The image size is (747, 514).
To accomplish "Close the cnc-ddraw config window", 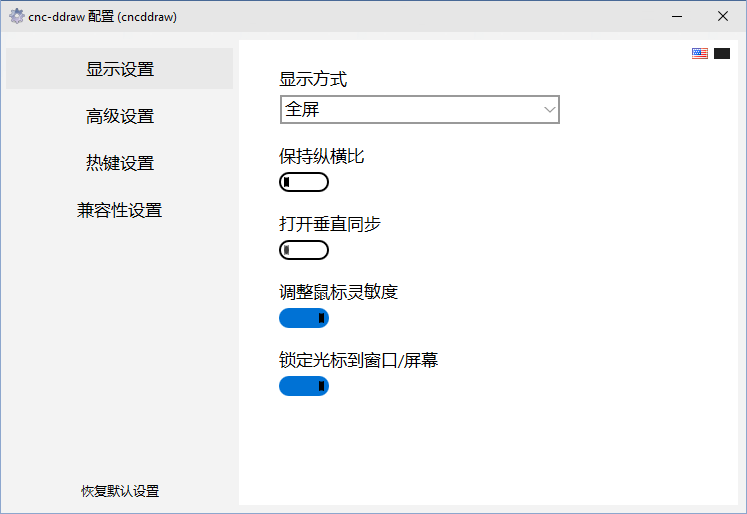I will point(723,16).
